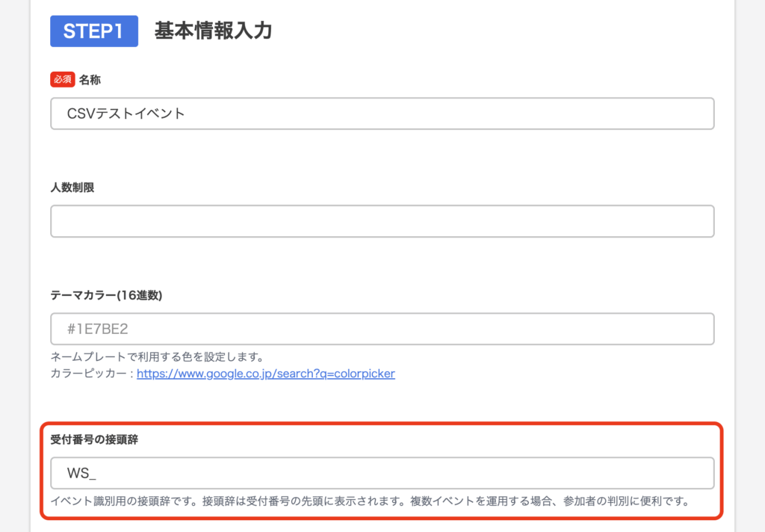Click the blue STEP1 badge

point(94,31)
